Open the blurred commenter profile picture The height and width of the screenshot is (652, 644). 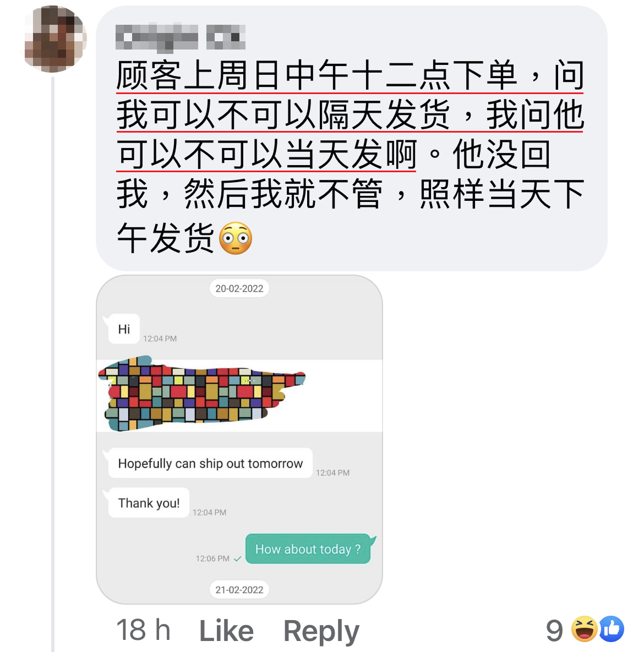pyautogui.click(x=54, y=39)
